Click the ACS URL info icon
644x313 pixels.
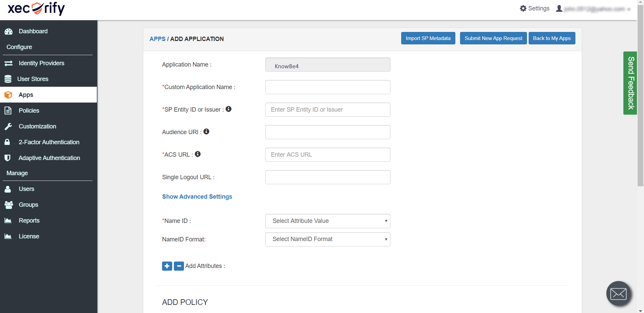198,154
